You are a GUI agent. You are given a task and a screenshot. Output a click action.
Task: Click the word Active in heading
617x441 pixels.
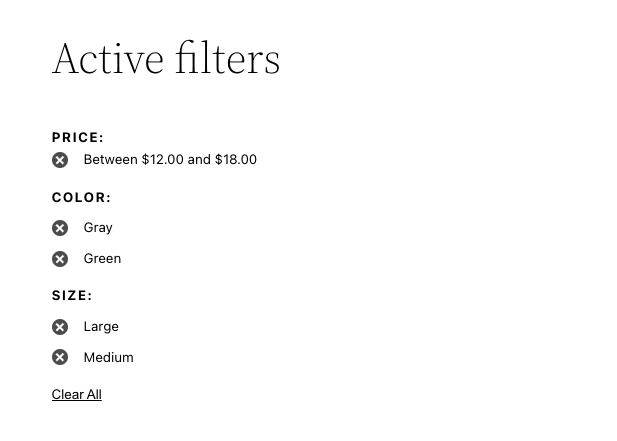(x=108, y=58)
